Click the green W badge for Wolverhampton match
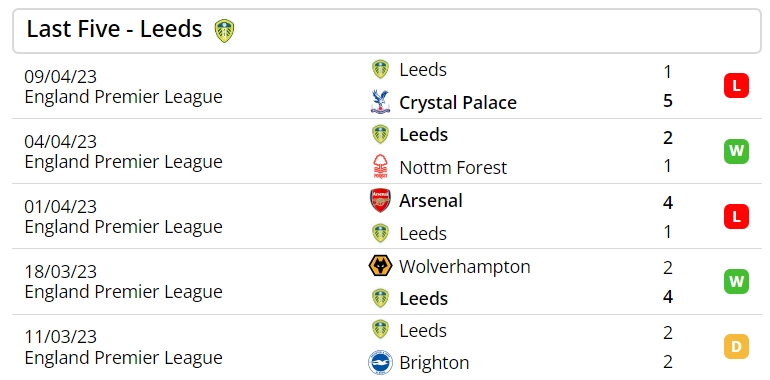 click(x=736, y=281)
